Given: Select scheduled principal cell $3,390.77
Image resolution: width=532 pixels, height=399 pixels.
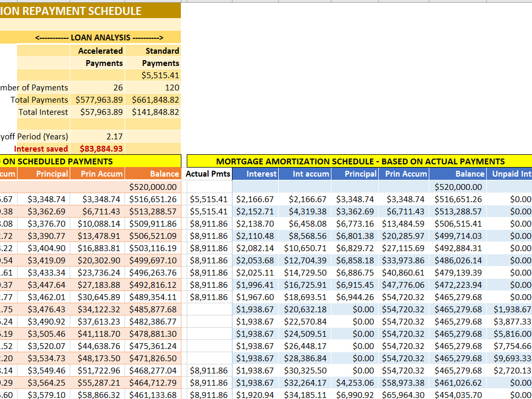Looking at the screenshot, I should click(x=44, y=236).
